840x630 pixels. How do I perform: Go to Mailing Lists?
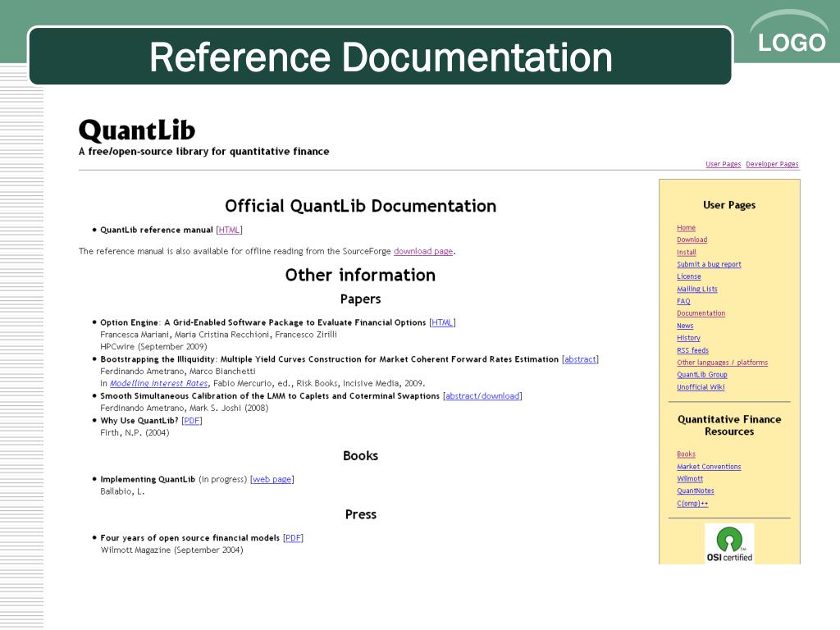click(697, 289)
